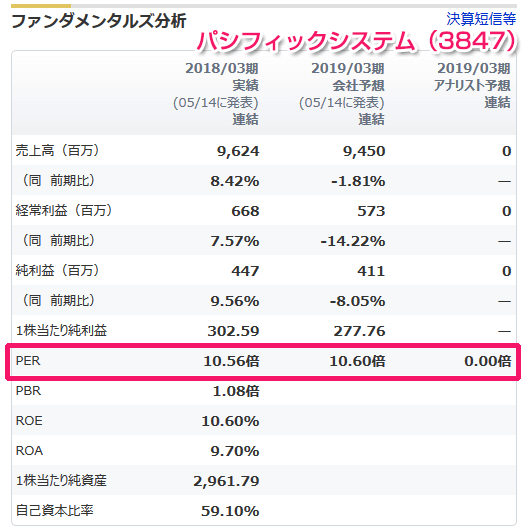The height and width of the screenshot is (529, 528).
Task: Click ordinary profit change -14.22%
Action: [353, 241]
